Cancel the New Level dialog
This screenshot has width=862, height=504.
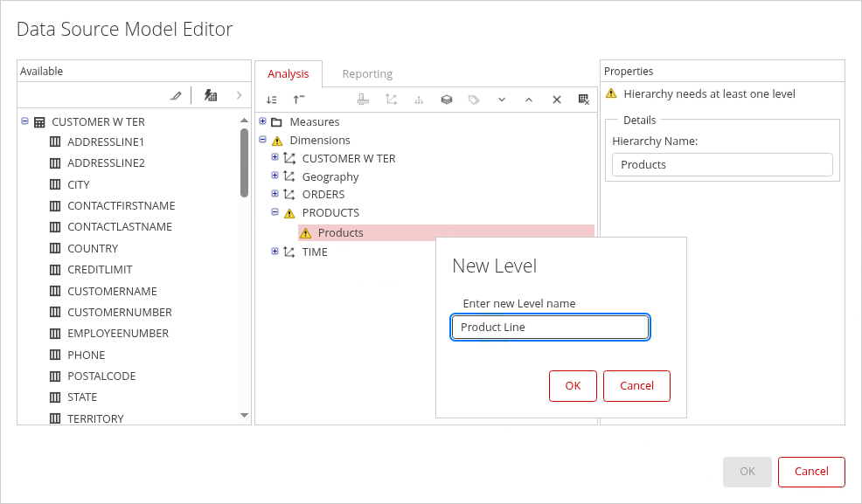pos(636,386)
